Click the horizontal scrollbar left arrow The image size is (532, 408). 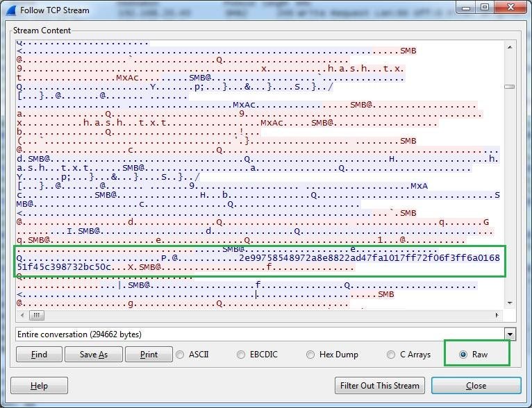[22, 316]
